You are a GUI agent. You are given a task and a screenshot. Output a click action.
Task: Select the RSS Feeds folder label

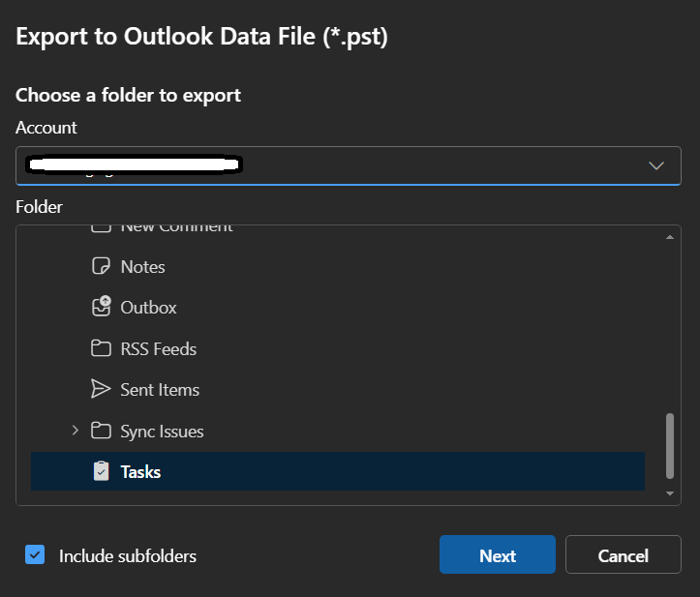click(159, 349)
